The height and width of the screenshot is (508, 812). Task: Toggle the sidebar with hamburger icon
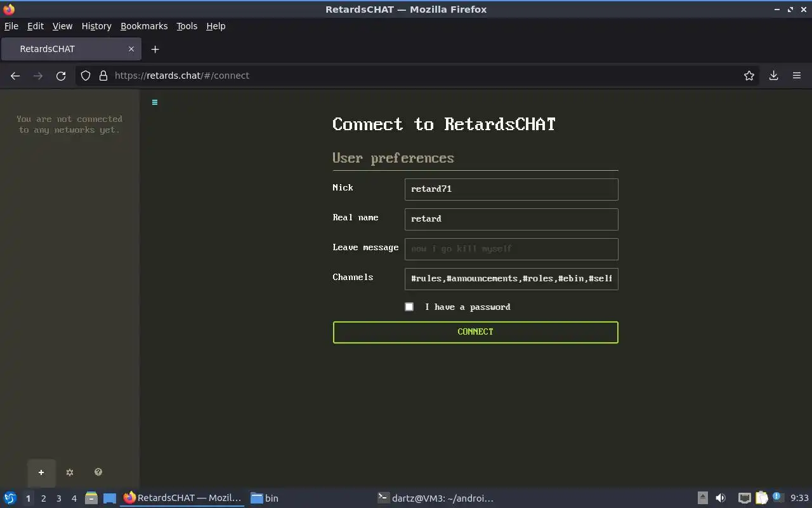155,102
